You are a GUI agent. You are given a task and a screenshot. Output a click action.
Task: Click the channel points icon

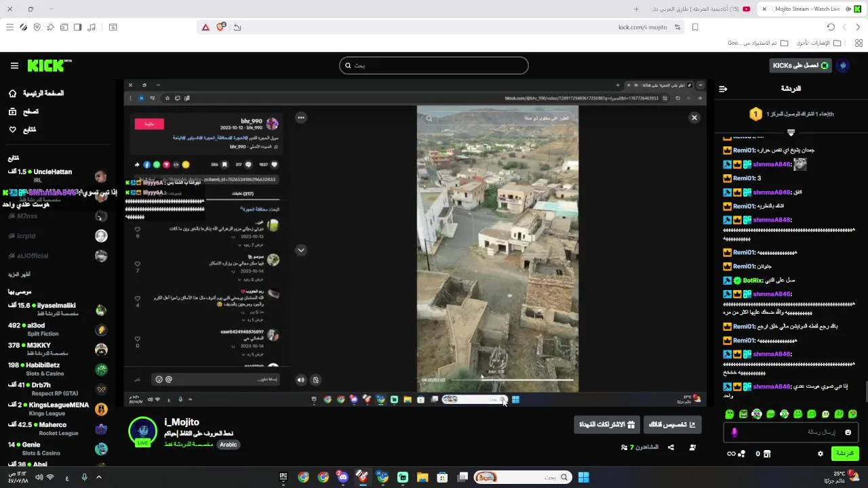(743, 453)
